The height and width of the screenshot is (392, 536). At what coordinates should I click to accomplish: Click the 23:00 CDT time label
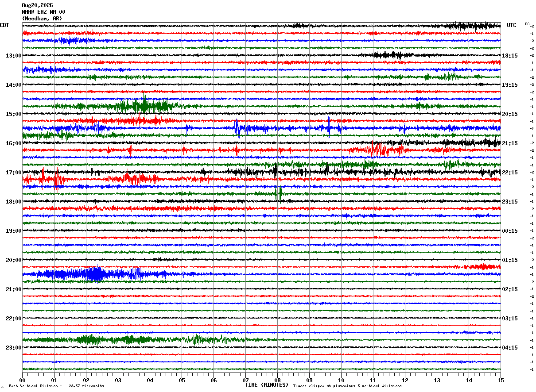(x=13, y=348)
